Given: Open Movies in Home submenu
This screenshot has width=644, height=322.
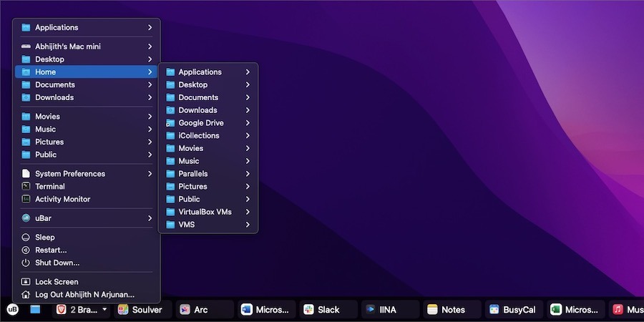Looking at the screenshot, I should point(208,148).
